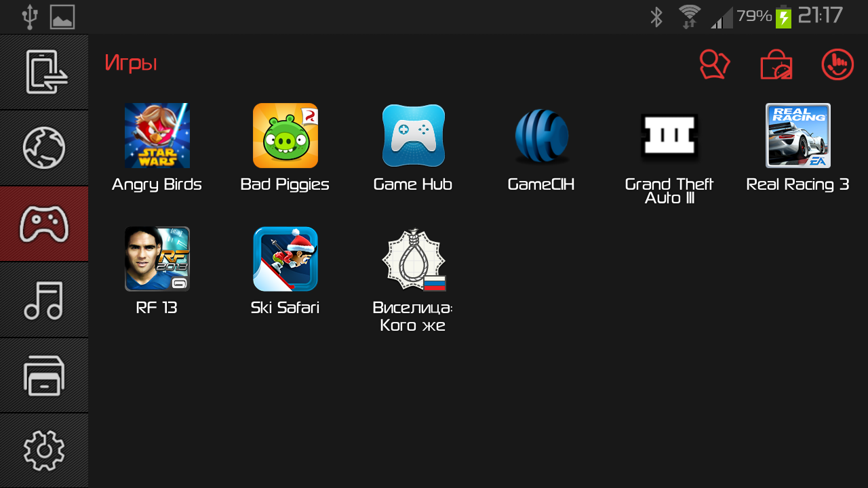Click the red Игры category heading
The image size is (868, 488).
[x=131, y=64]
